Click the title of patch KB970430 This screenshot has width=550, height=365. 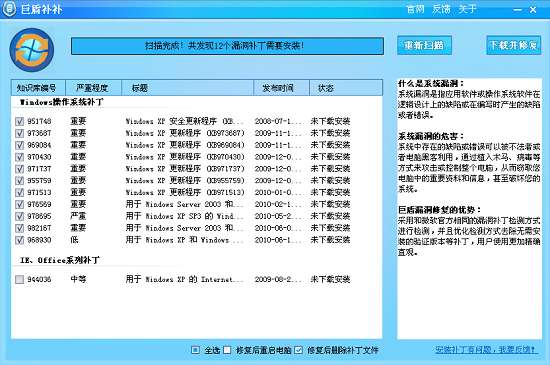point(185,157)
